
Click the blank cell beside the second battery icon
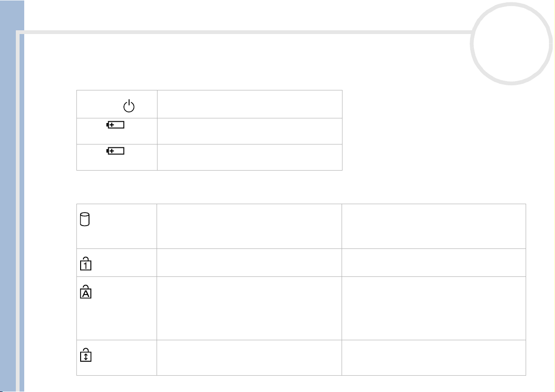pos(249,157)
